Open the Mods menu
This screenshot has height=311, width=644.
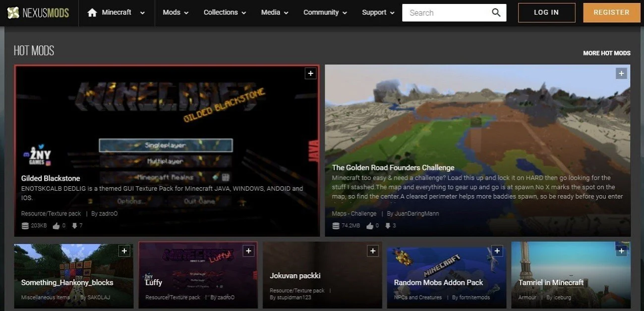point(176,13)
